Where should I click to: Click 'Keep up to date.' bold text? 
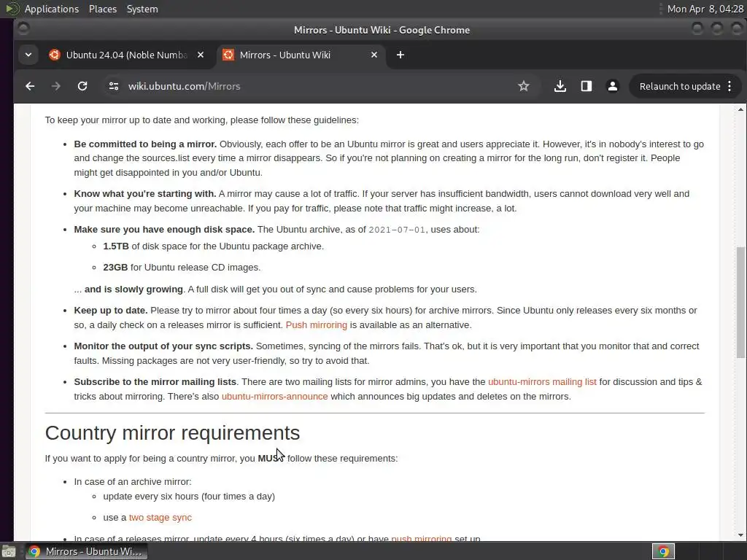pos(111,311)
